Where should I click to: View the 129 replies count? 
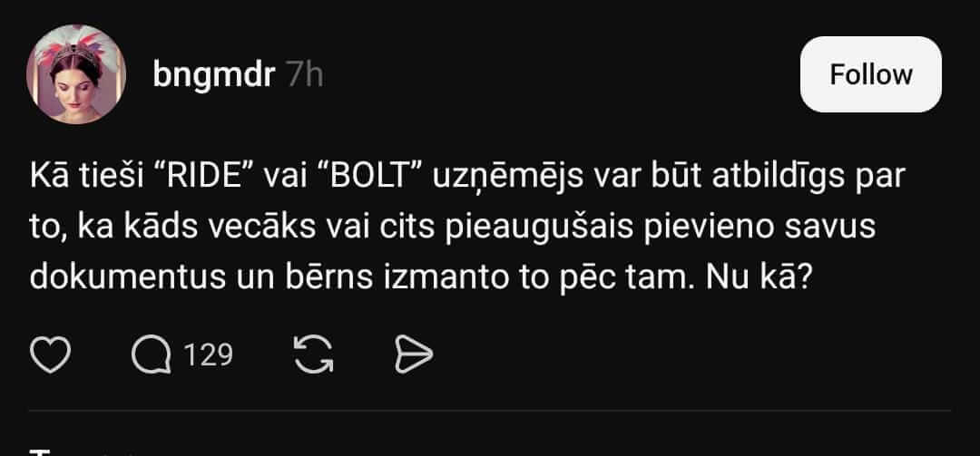pos(208,355)
